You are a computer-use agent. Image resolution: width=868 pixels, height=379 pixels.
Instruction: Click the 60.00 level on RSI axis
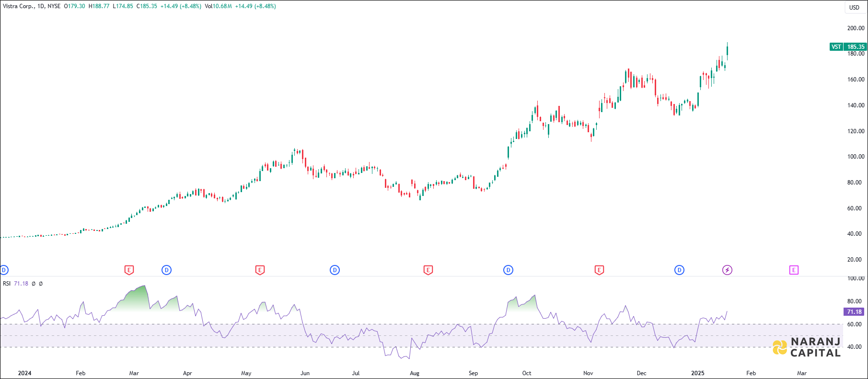point(856,324)
